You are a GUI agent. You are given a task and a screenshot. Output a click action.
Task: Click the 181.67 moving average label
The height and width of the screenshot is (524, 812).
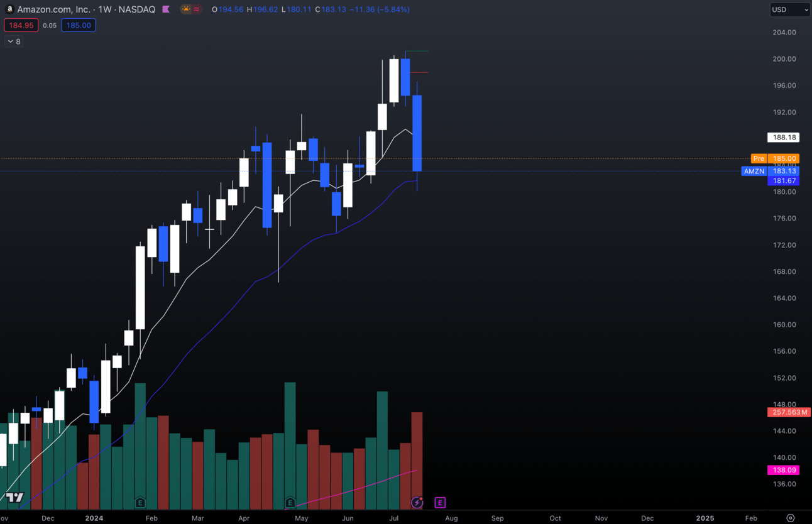click(x=783, y=180)
